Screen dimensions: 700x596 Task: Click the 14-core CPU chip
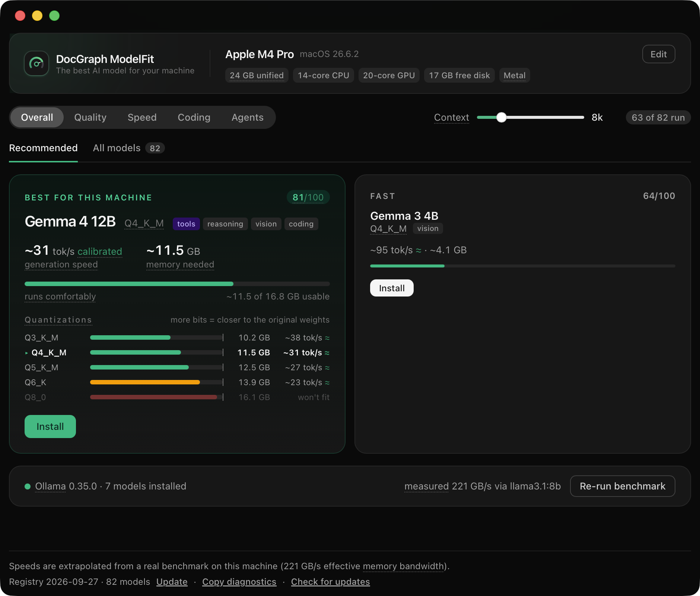(324, 75)
